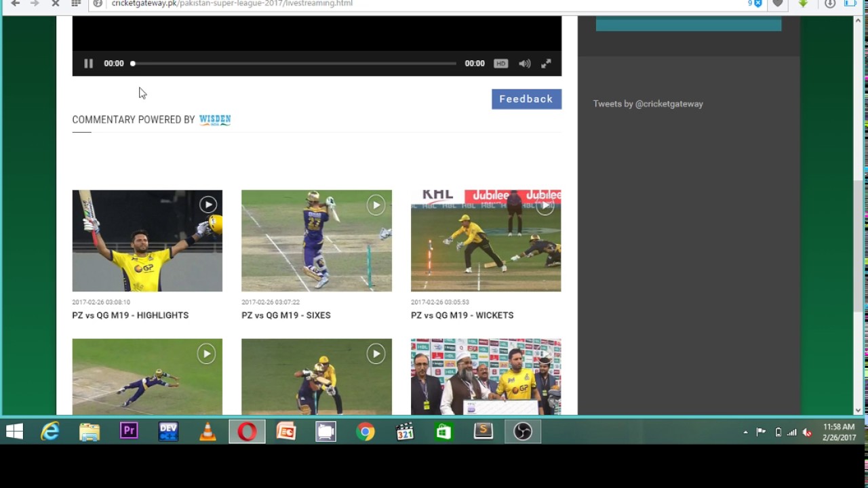Screen dimensions: 868x488
Task: Click the Feedback button
Action: coord(526,99)
